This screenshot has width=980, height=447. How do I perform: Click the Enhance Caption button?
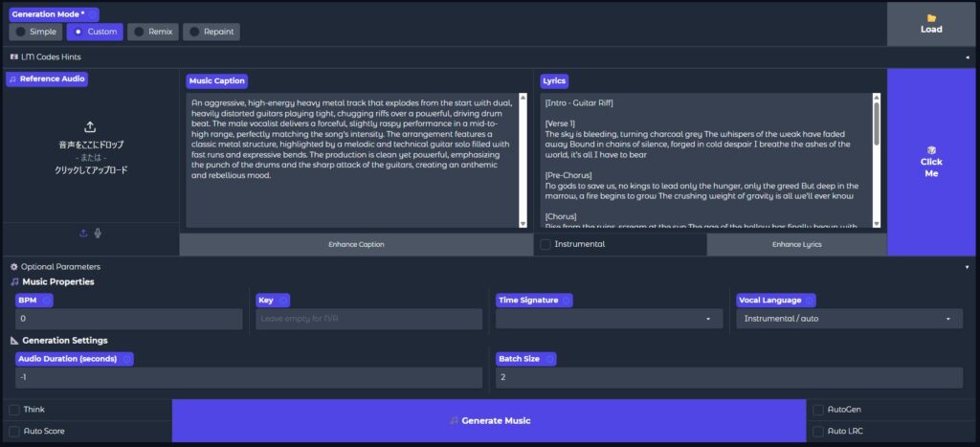click(356, 245)
